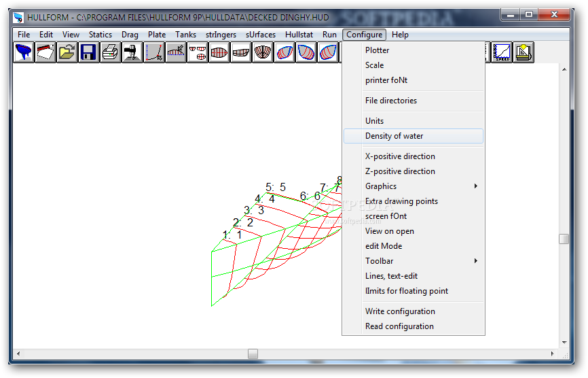This screenshot has width=588, height=378.
Task: Minimize the Hullform window
Action: coord(511,15)
